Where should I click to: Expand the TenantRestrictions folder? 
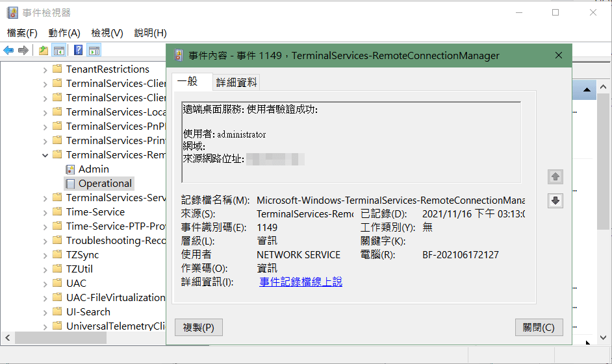click(x=45, y=69)
